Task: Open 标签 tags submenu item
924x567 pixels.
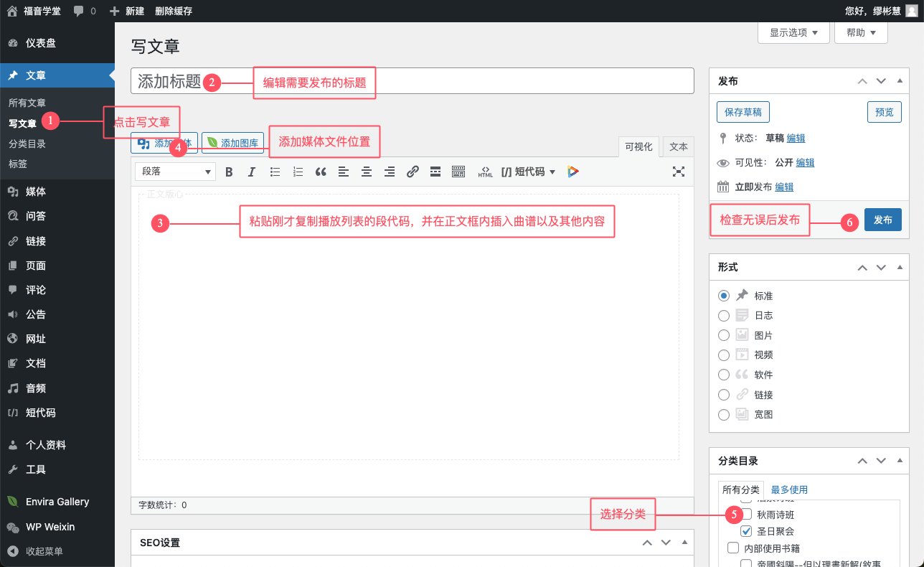Action: click(18, 164)
